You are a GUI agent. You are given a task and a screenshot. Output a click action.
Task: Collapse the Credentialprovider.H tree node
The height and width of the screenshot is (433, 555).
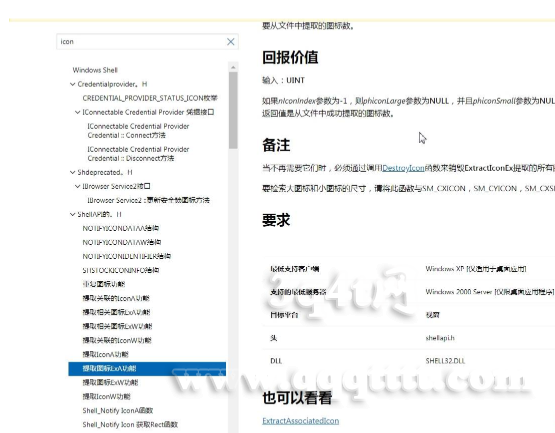pyautogui.click(x=72, y=84)
